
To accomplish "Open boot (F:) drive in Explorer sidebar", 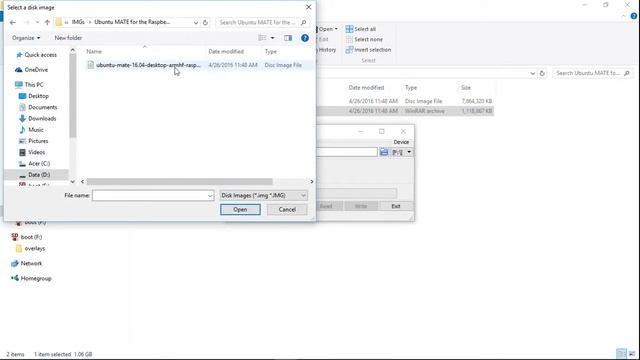I will point(27,237).
